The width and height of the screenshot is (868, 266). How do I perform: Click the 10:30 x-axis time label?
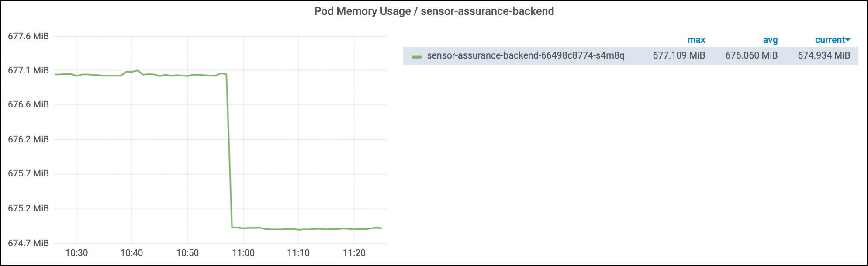(x=76, y=253)
